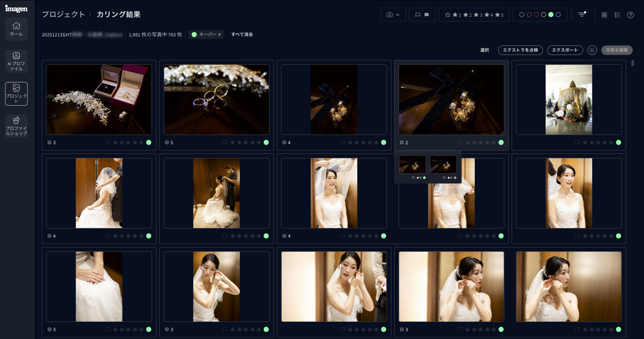Toggle blue color label filter

click(558, 15)
